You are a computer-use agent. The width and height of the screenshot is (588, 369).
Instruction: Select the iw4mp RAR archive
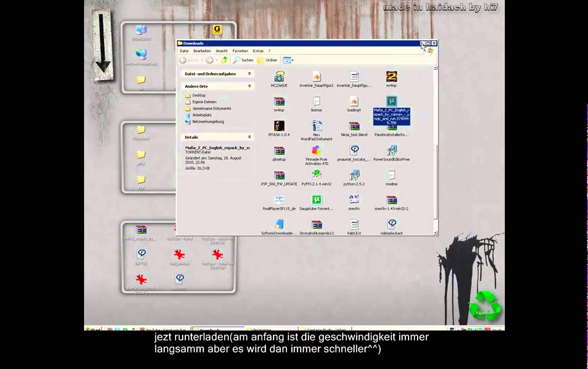[x=279, y=104]
